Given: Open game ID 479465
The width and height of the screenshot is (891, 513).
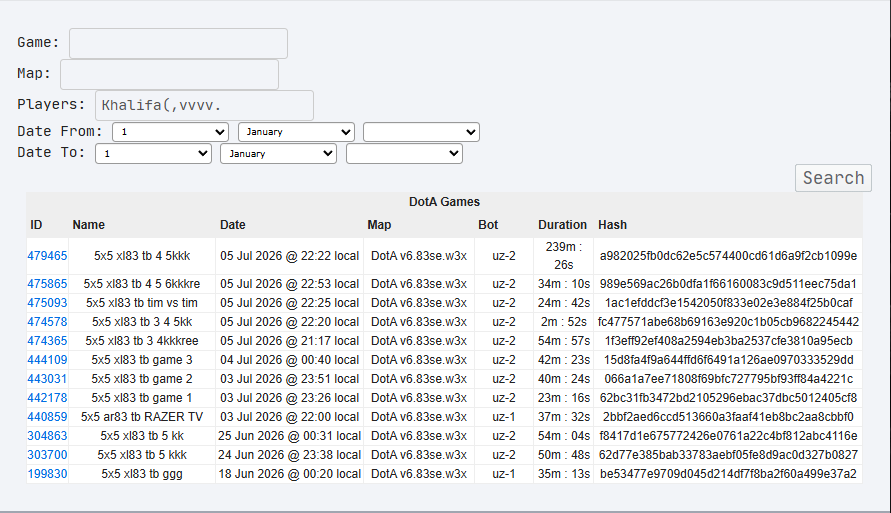Looking at the screenshot, I should tap(47, 256).
